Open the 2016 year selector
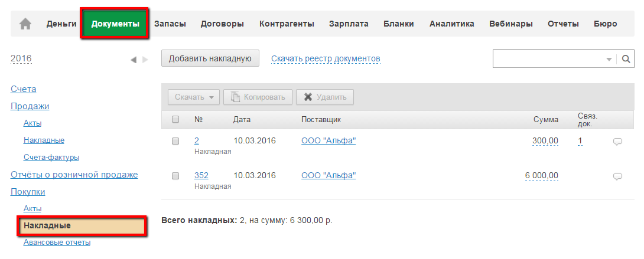The width and height of the screenshot is (644, 259). 21,58
